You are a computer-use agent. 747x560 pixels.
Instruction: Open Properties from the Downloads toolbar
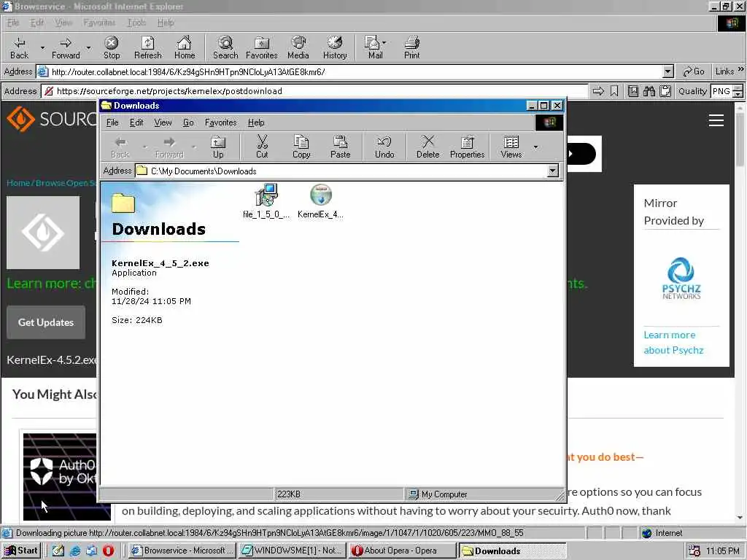pyautogui.click(x=468, y=147)
